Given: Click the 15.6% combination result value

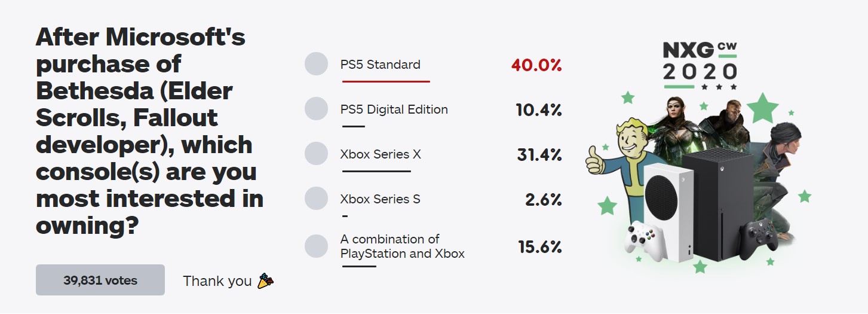Looking at the screenshot, I should [x=539, y=246].
